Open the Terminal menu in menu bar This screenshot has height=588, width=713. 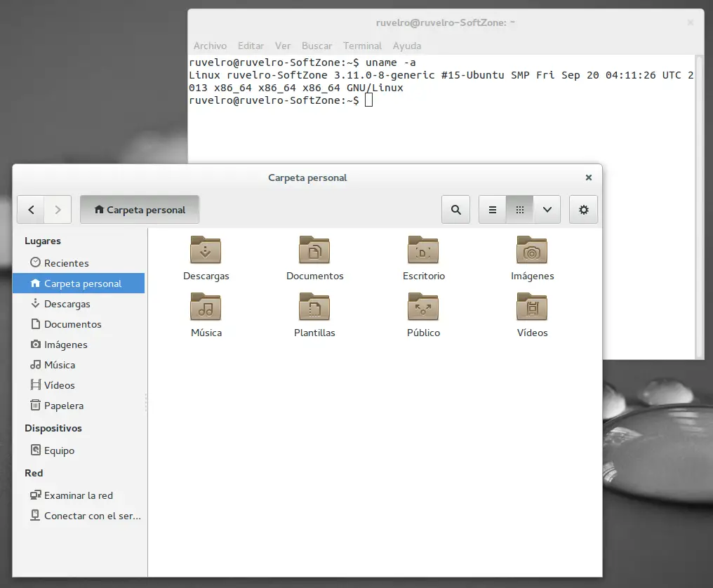pos(362,46)
